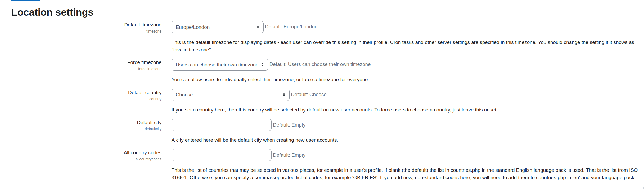Focus the Default city text field
644x189 pixels.
[x=221, y=125]
